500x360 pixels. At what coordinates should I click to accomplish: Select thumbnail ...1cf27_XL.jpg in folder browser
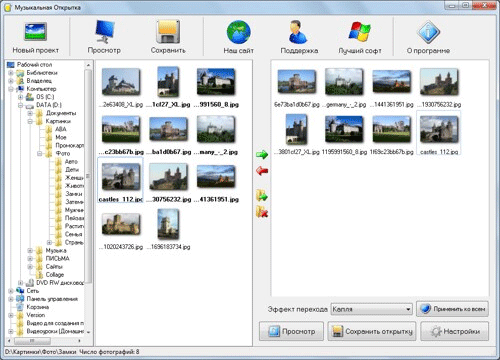click(x=168, y=82)
